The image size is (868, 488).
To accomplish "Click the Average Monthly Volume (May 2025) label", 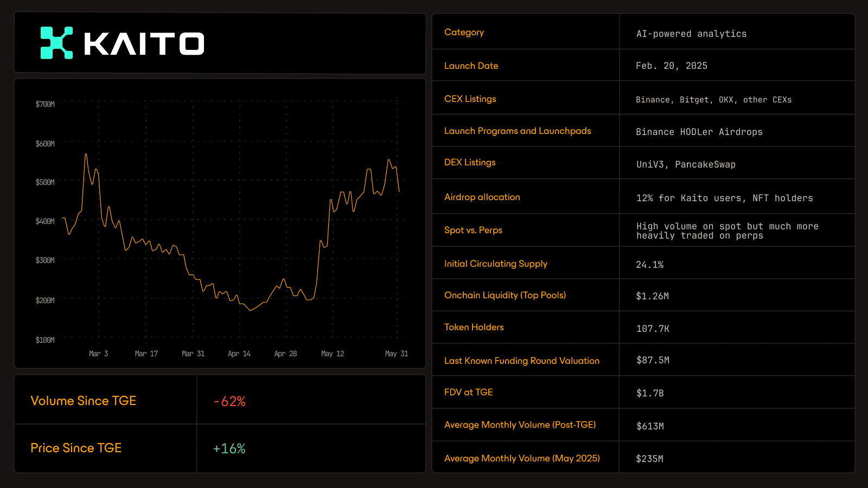I will (x=522, y=458).
